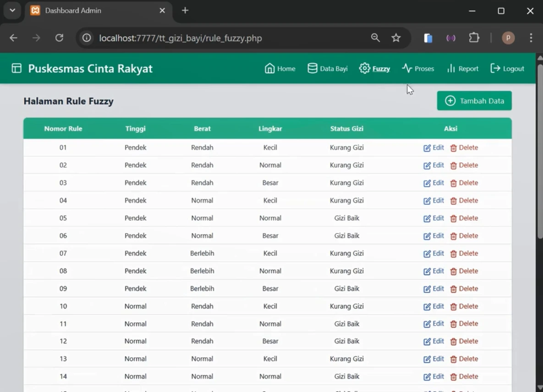
Task: Click the Home icon in the navbar
Action: tap(269, 68)
